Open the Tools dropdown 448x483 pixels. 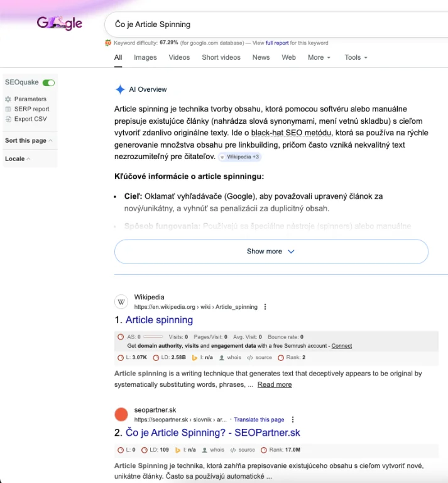356,57
